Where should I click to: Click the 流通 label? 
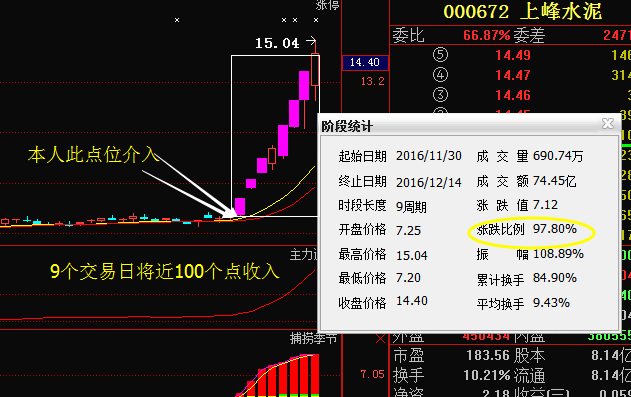click(x=530, y=376)
